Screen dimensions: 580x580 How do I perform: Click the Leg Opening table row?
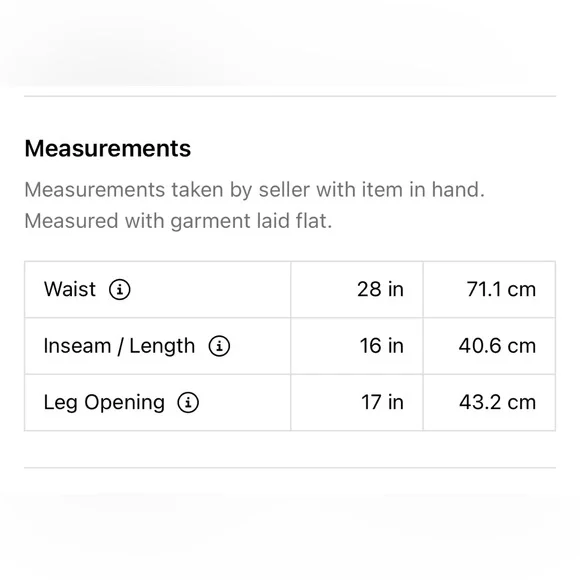290,402
